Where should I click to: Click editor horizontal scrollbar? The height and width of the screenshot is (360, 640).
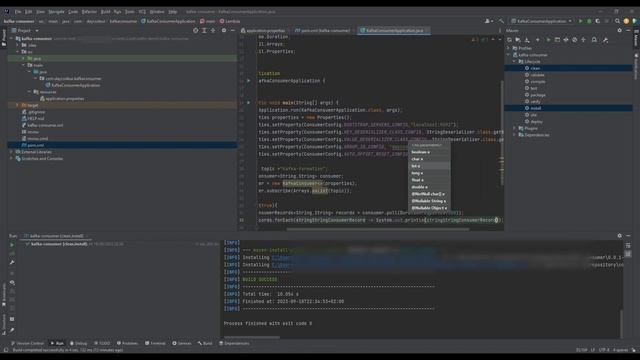pos(378,229)
